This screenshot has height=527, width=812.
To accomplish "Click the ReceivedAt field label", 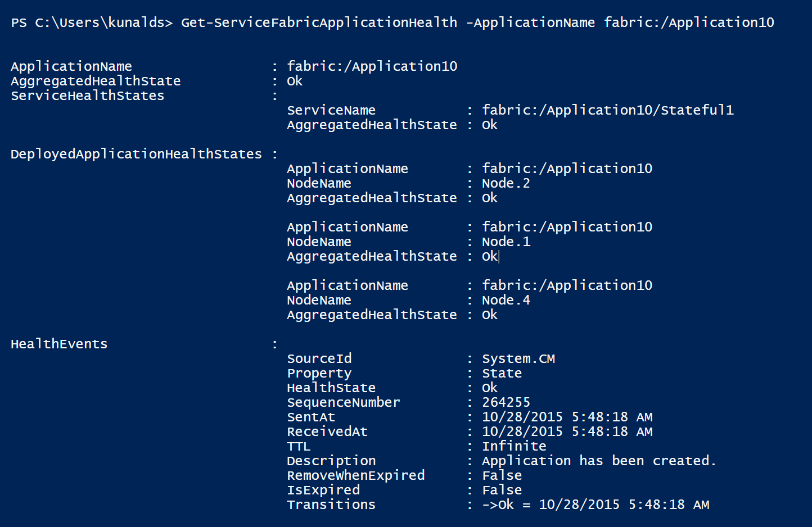I will pyautogui.click(x=327, y=431).
